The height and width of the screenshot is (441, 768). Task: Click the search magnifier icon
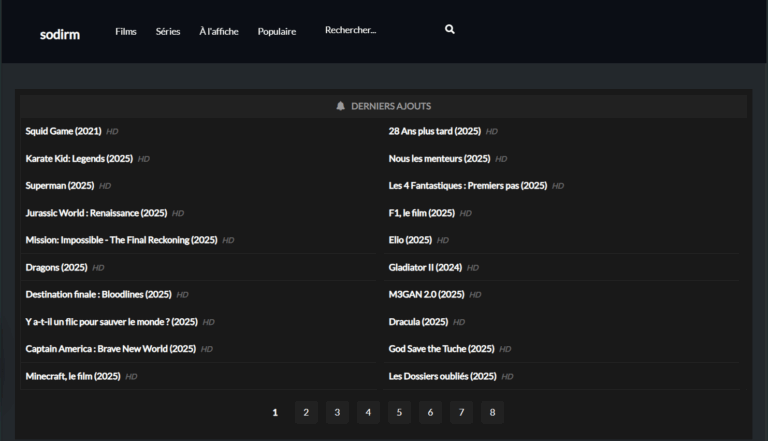pos(450,30)
